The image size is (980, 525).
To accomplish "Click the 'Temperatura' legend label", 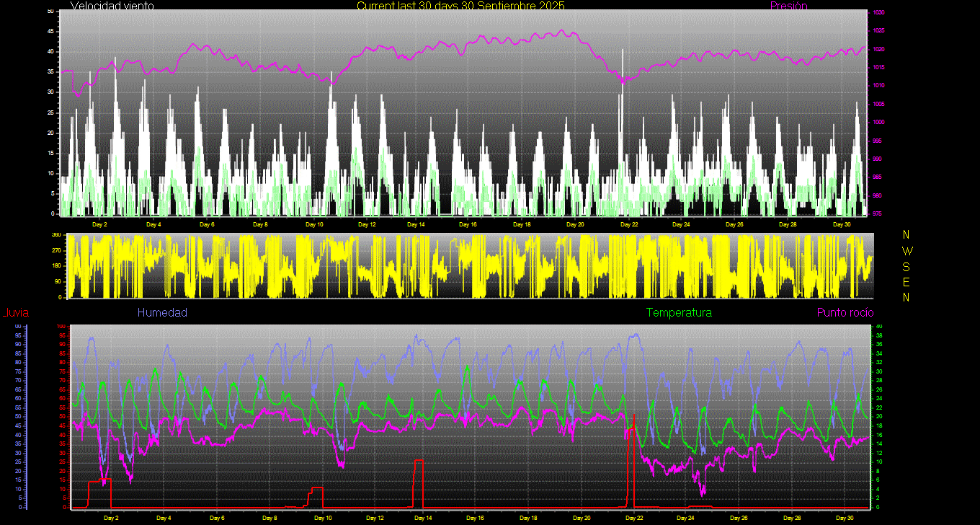I will click(x=679, y=312).
